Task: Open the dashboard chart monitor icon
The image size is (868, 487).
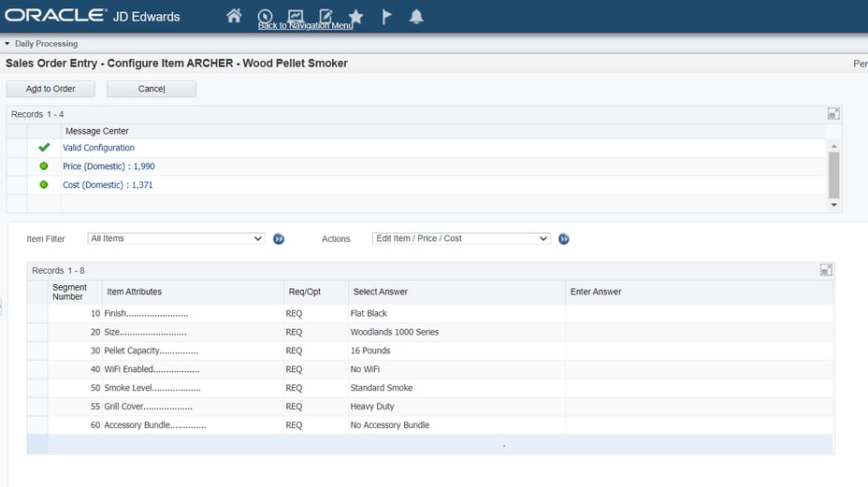Action: click(x=296, y=16)
